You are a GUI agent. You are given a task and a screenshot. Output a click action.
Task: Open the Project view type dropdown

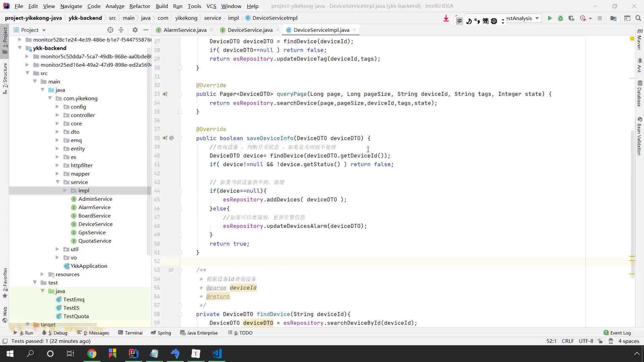point(44,30)
